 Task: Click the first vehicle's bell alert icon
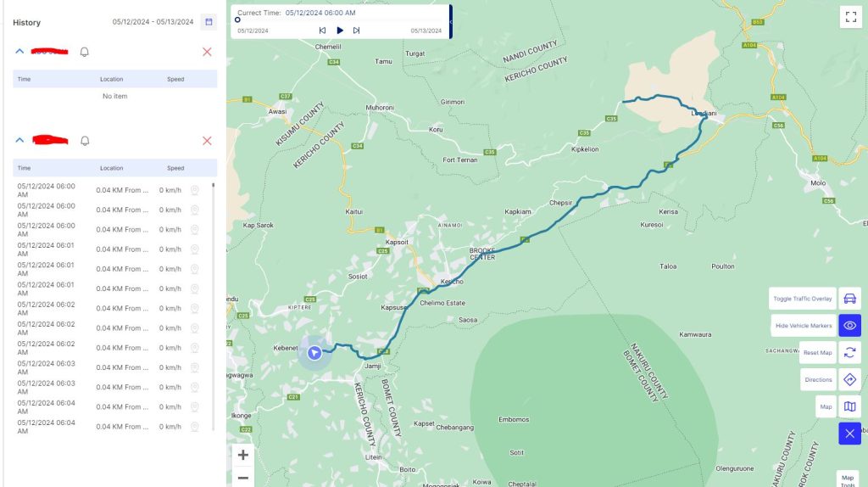tap(84, 52)
